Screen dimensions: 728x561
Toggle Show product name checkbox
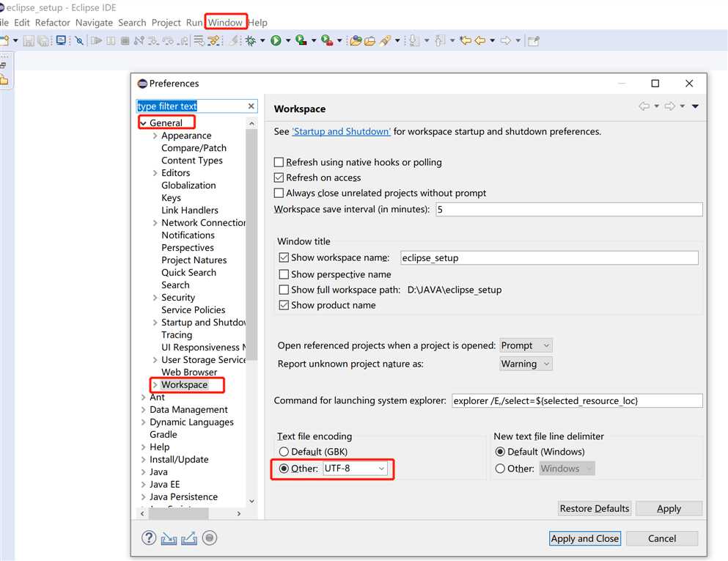pyautogui.click(x=284, y=305)
